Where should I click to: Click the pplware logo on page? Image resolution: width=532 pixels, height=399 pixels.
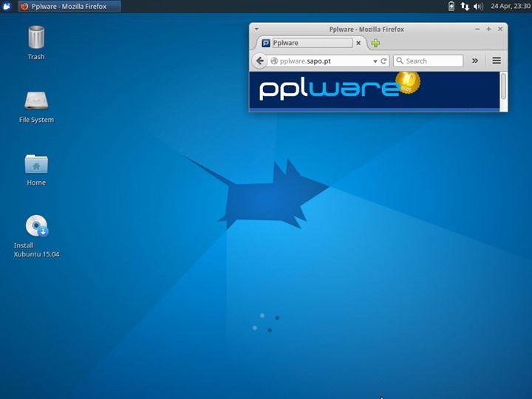coord(329,89)
